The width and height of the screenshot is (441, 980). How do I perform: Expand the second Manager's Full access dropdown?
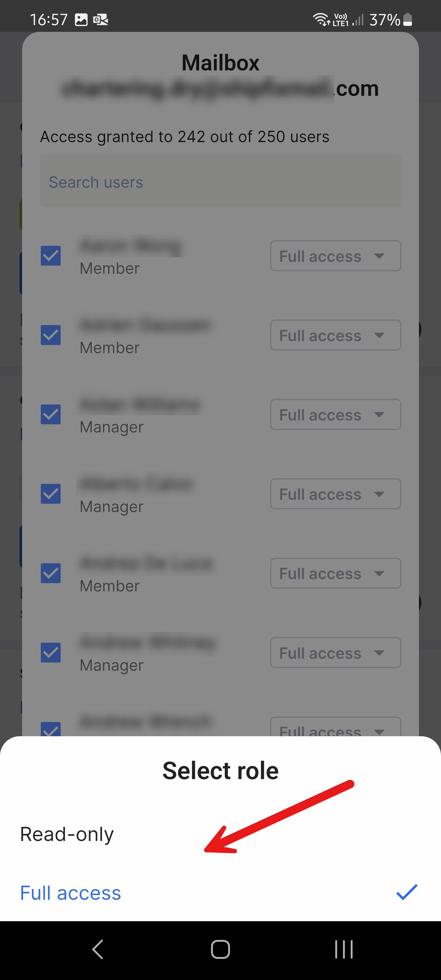(x=335, y=494)
